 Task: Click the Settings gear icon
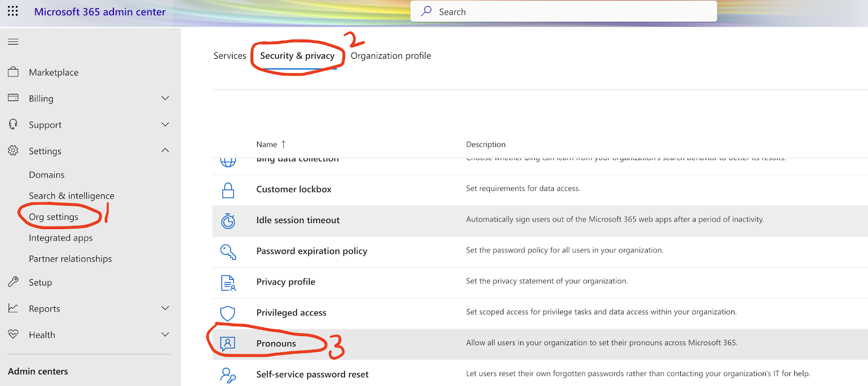point(13,150)
